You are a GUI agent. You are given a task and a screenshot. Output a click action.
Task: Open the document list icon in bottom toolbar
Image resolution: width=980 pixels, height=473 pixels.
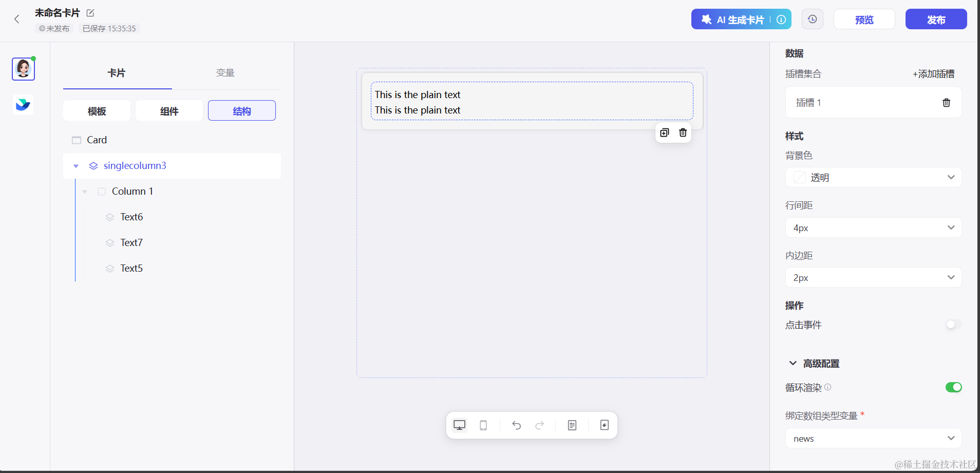(x=572, y=425)
